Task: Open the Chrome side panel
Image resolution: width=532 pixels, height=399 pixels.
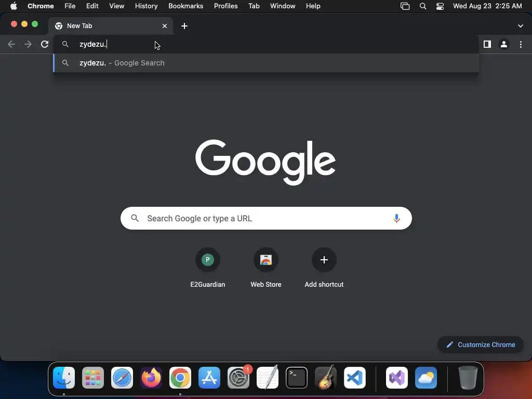Action: coord(487,44)
